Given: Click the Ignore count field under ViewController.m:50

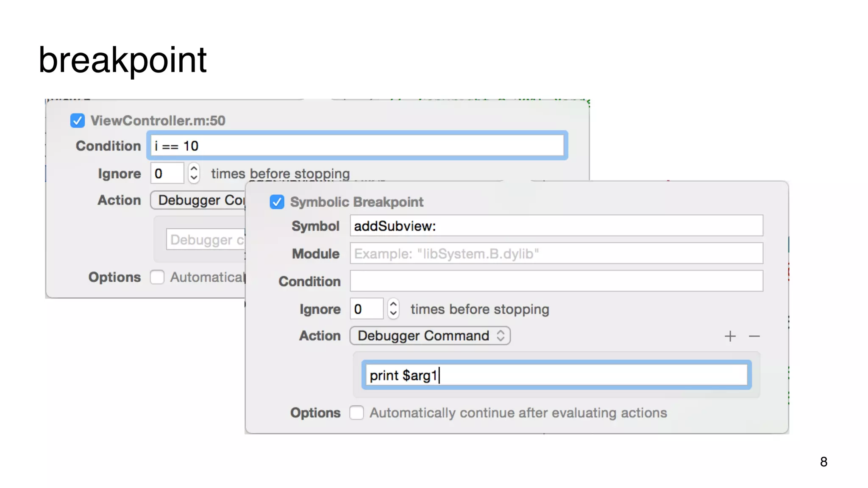Looking at the screenshot, I should click(167, 173).
